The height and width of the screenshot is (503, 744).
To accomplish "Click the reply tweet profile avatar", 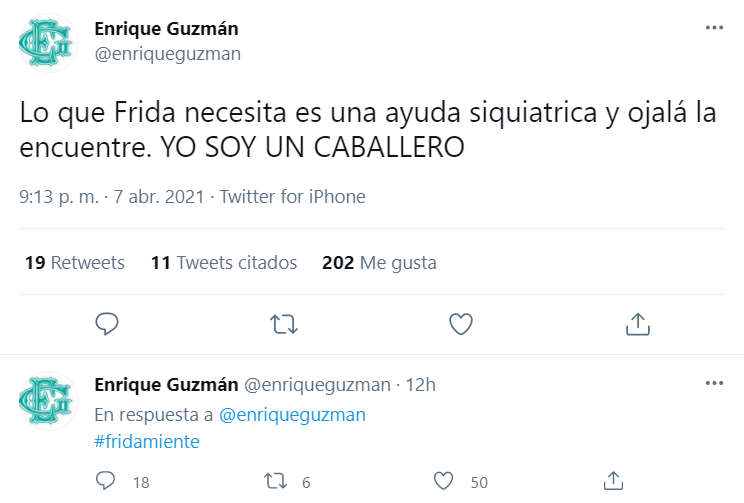I will pyautogui.click(x=46, y=400).
